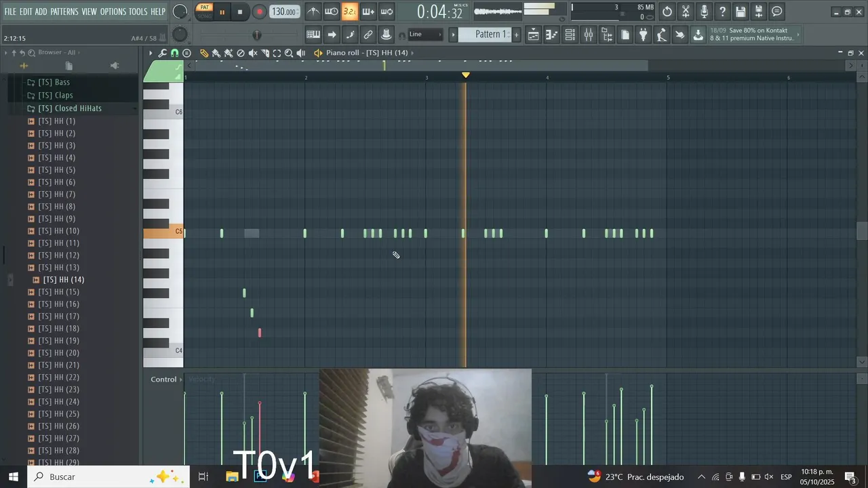Screen dimensions: 868x488
Task: Select the [TS] HH (10) sample
Action: click(58, 231)
